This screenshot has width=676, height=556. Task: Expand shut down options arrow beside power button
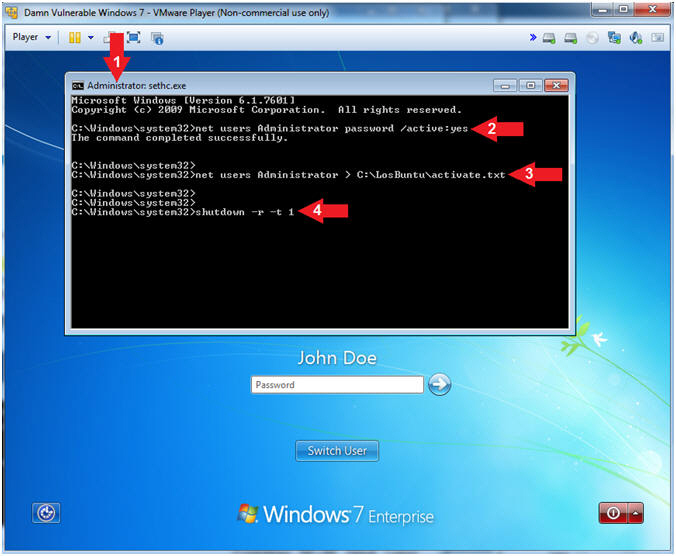point(635,513)
